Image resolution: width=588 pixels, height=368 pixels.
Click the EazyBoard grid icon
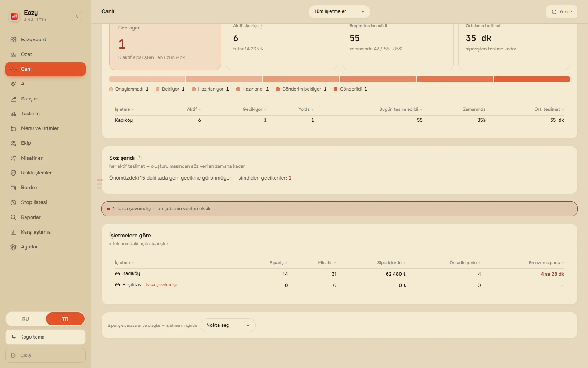click(x=13, y=39)
